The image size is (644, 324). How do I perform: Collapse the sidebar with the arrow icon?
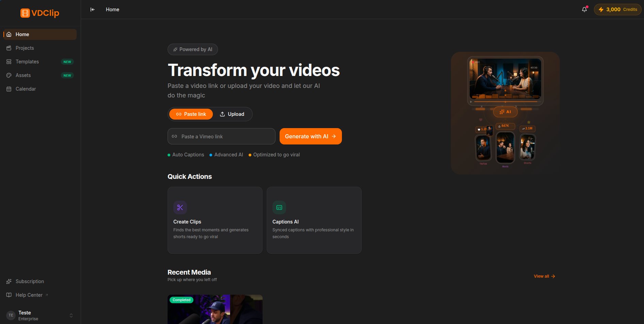pyautogui.click(x=92, y=10)
